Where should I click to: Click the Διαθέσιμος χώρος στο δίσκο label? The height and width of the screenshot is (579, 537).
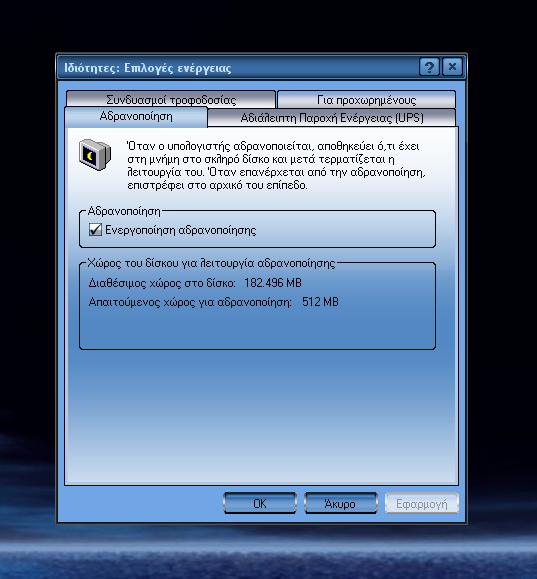coord(162,283)
